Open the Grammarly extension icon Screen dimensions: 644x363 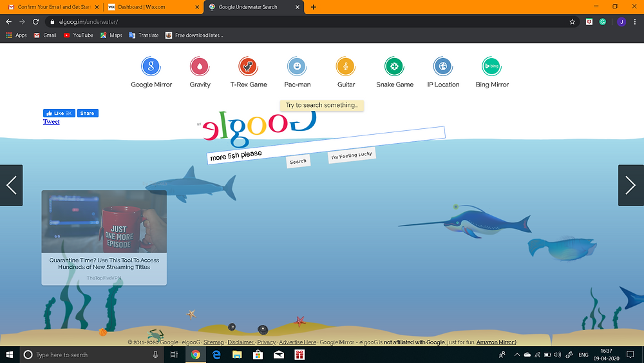click(603, 22)
